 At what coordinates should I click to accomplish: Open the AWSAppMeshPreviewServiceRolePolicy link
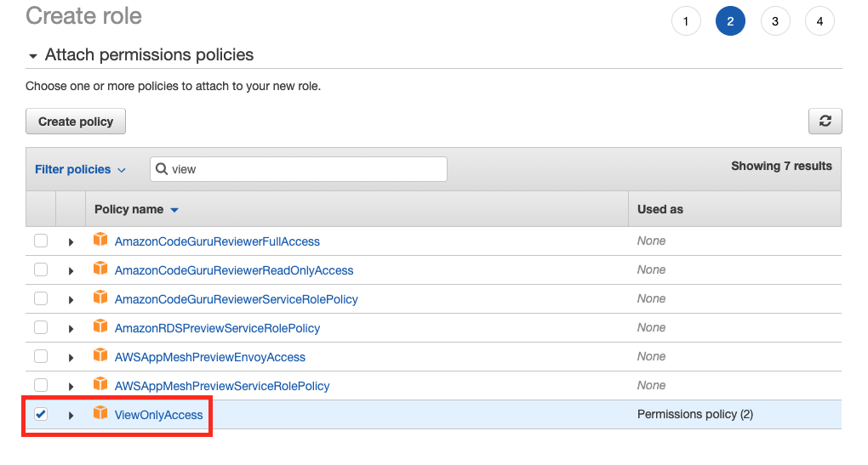point(222,386)
